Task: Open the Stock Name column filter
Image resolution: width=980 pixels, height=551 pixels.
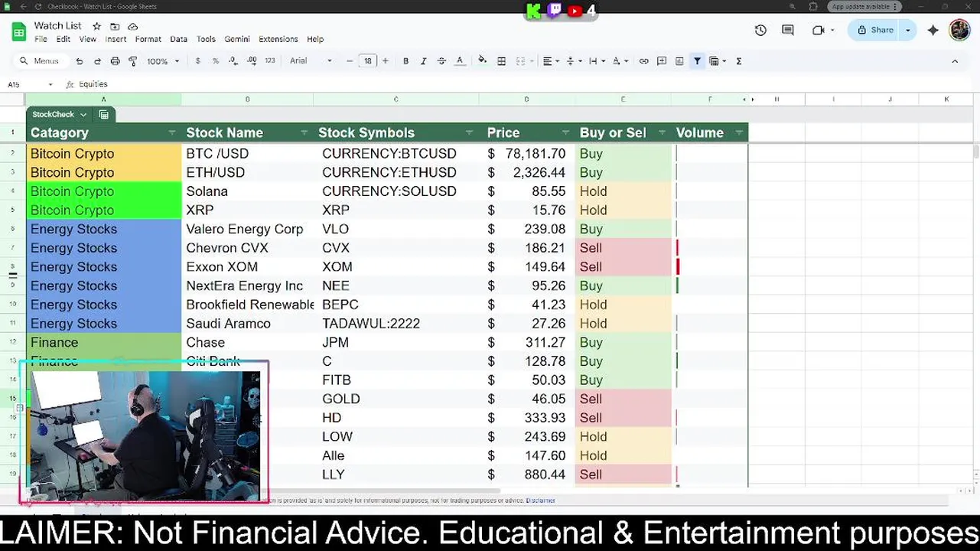Action: point(304,133)
